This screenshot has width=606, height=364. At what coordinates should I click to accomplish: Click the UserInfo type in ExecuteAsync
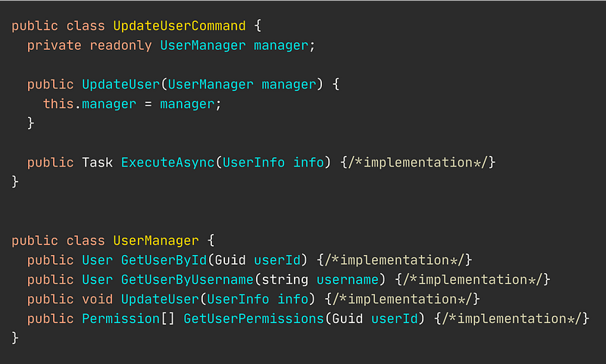click(x=254, y=163)
